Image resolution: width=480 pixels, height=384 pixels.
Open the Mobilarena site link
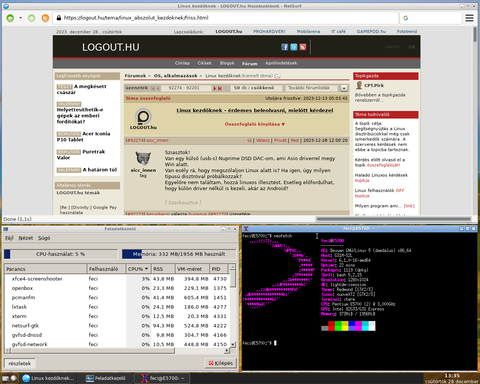[308, 31]
